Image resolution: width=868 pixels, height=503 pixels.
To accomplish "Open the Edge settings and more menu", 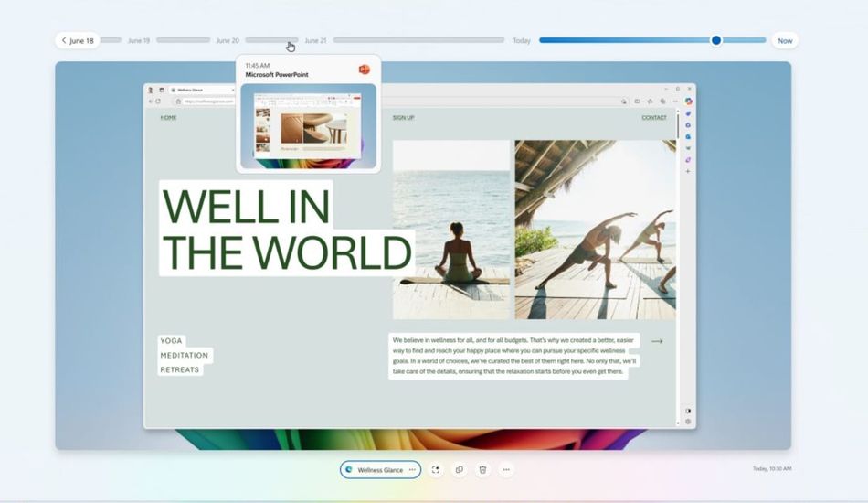I will [x=675, y=102].
